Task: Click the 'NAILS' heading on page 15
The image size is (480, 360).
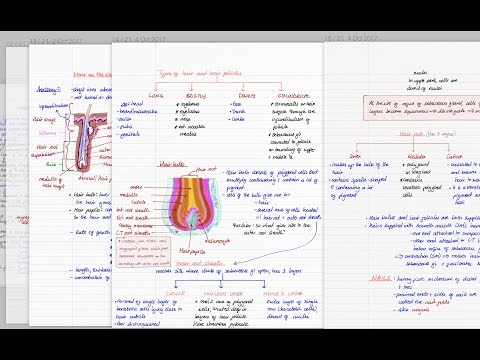Action: click(380, 278)
